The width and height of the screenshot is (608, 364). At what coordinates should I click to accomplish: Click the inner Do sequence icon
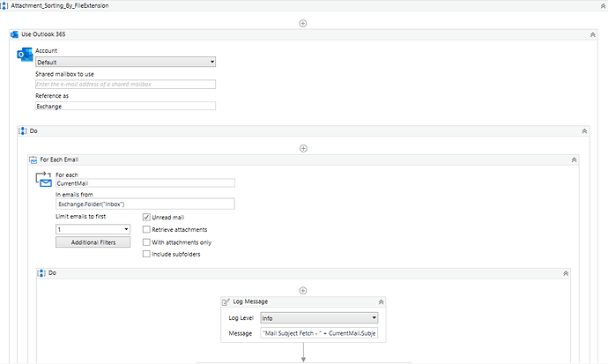[x=41, y=273]
